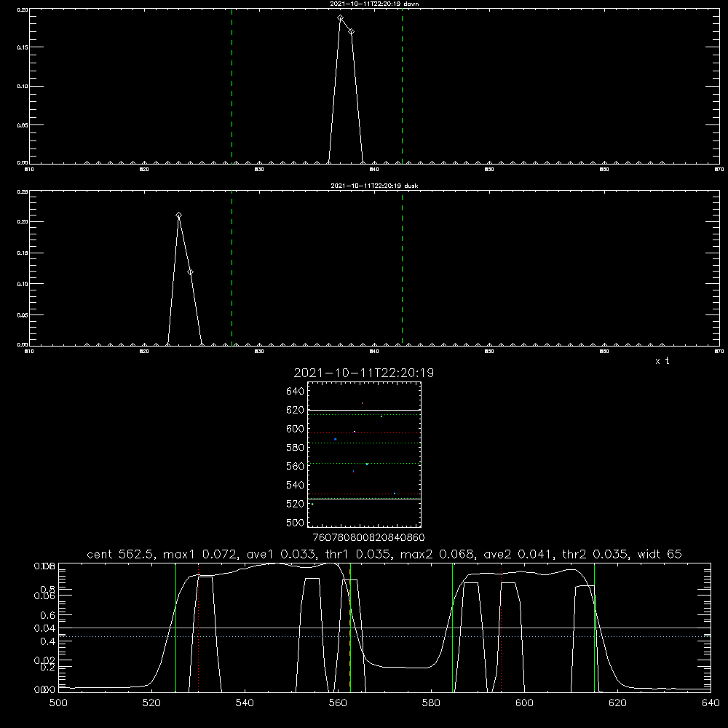
Task: Click 'max2 0.068' in the bottom plot title
Action: pyautogui.click(x=438, y=554)
